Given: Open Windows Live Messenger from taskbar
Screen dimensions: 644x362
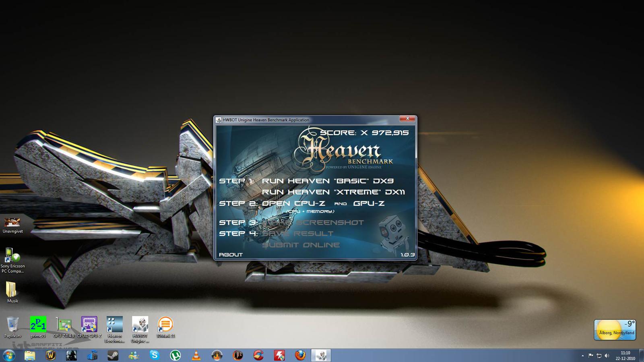Looking at the screenshot, I should click(x=134, y=356).
